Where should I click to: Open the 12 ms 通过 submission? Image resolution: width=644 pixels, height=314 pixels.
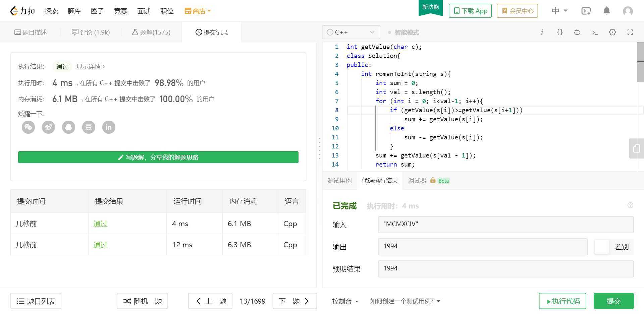tap(100, 245)
